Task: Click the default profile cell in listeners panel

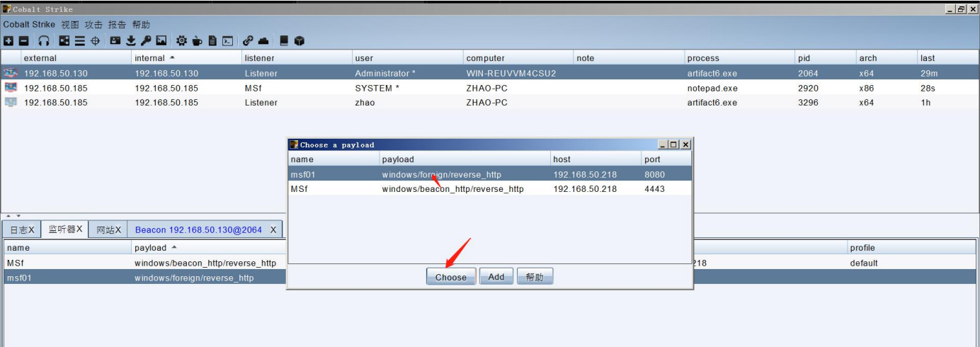Action: [912, 263]
